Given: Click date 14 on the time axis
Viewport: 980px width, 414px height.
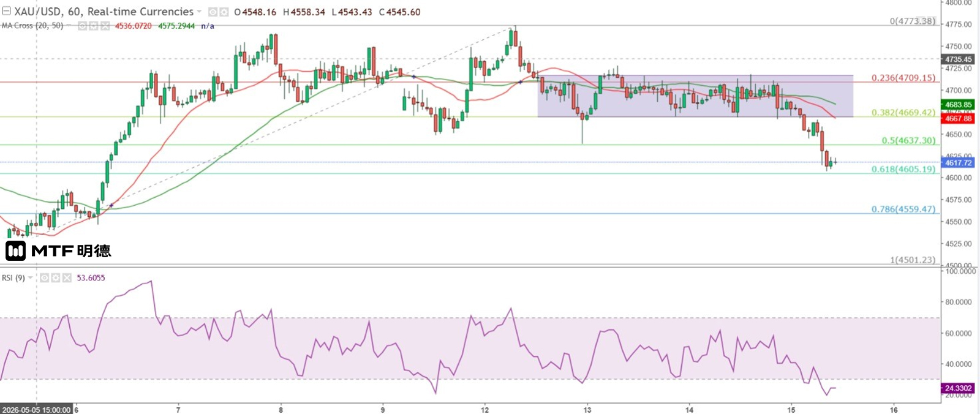Looking at the screenshot, I should click(x=690, y=410).
